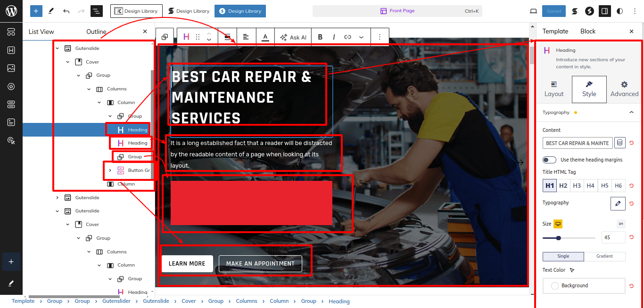Close the List View panel
Image resolution: width=644 pixels, height=308 pixels.
[145, 32]
